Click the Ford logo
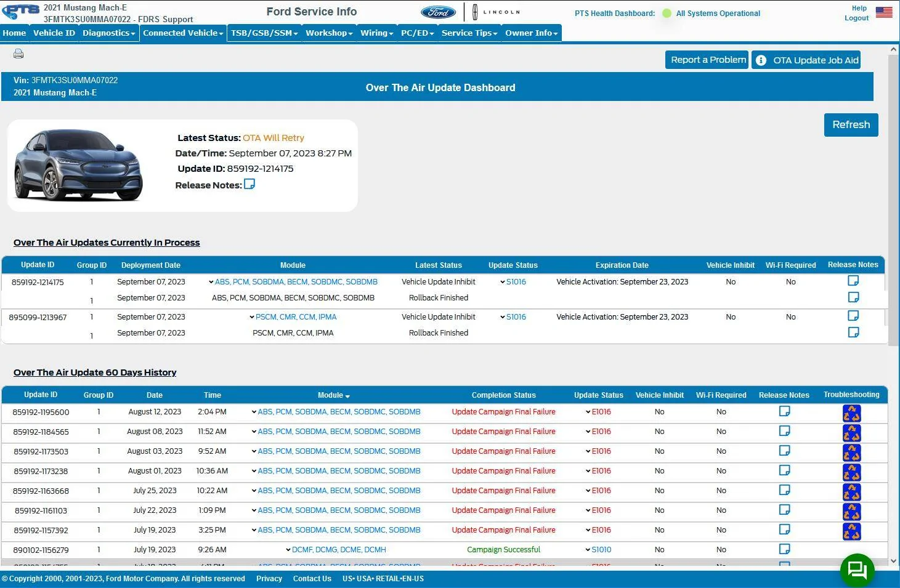 click(x=438, y=12)
